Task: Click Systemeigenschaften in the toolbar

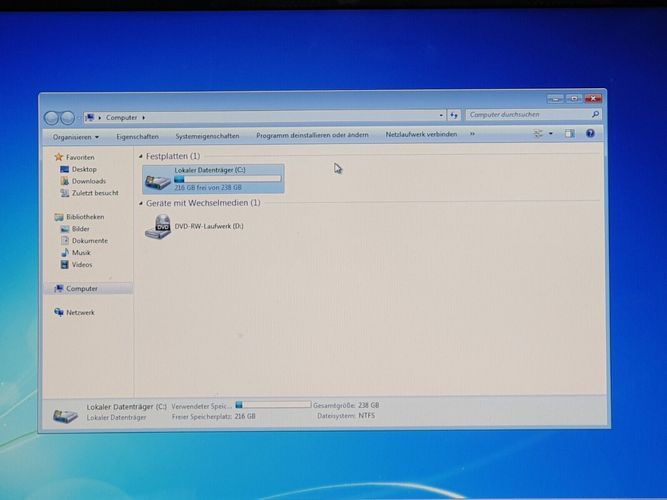Action: (207, 136)
